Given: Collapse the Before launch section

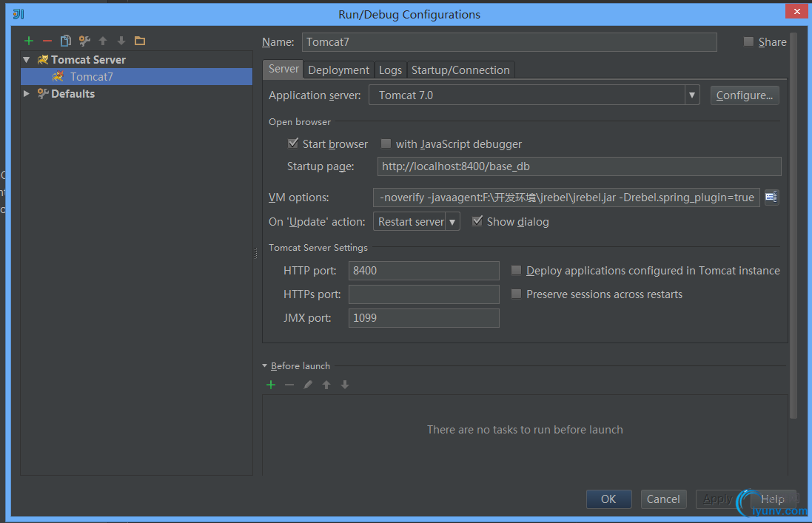Looking at the screenshot, I should [265, 365].
